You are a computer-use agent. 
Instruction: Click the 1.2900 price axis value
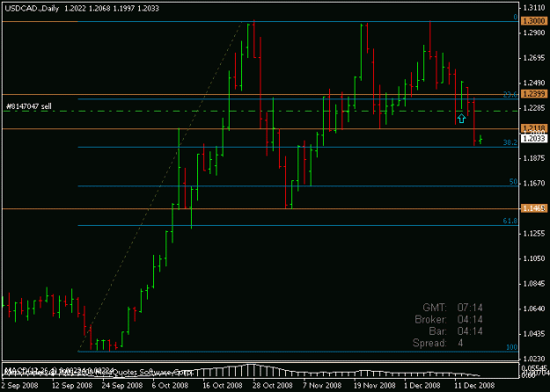click(x=534, y=33)
